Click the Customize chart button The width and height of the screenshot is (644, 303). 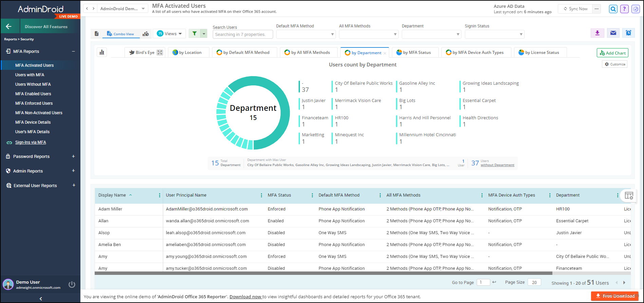coord(615,64)
